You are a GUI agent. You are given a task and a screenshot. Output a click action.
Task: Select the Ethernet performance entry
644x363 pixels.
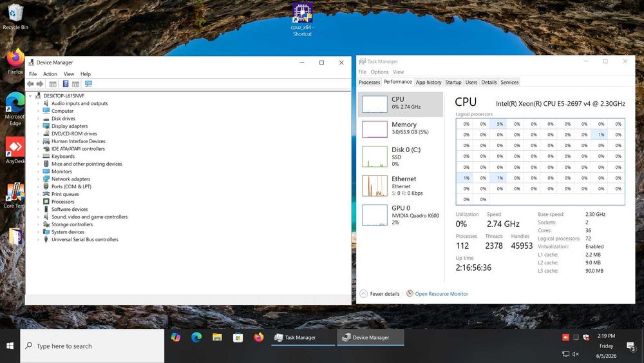(x=401, y=186)
